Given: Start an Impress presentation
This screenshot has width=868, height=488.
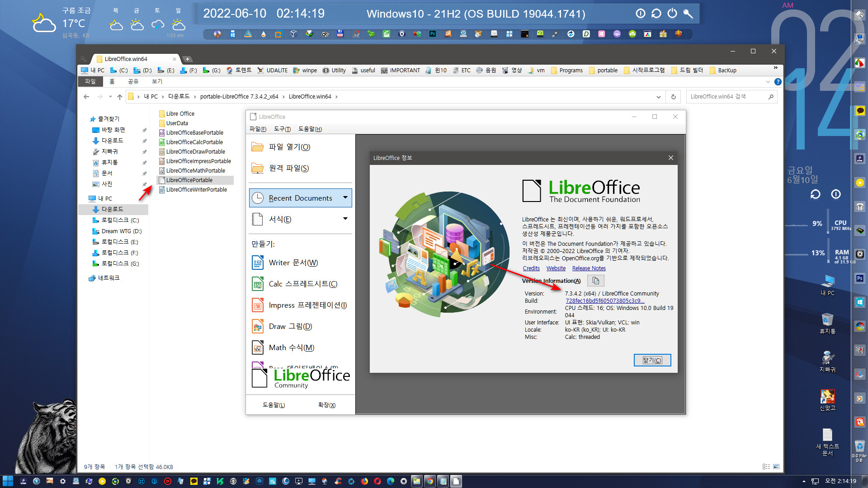Looking at the screenshot, I should tap(299, 305).
